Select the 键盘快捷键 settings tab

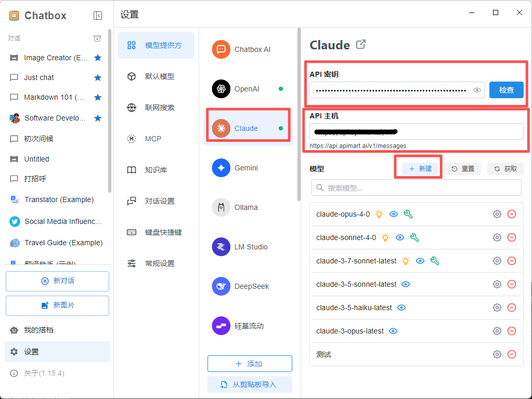tap(156, 232)
